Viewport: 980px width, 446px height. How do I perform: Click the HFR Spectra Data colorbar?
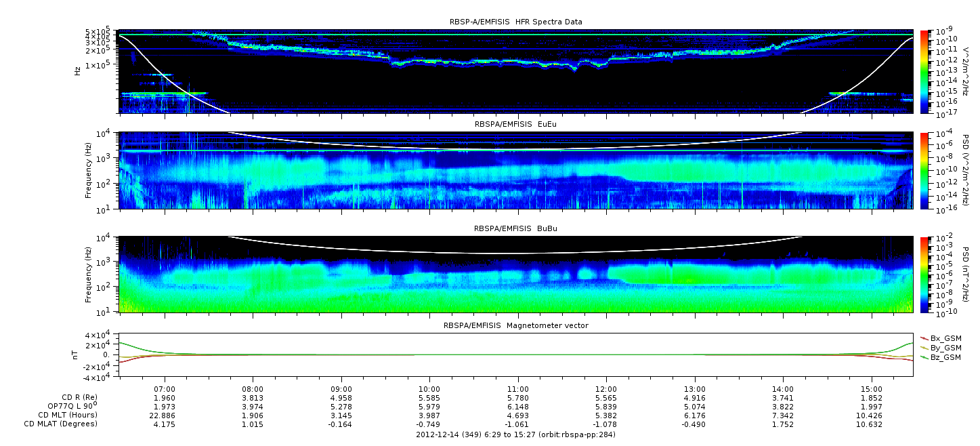click(x=924, y=71)
